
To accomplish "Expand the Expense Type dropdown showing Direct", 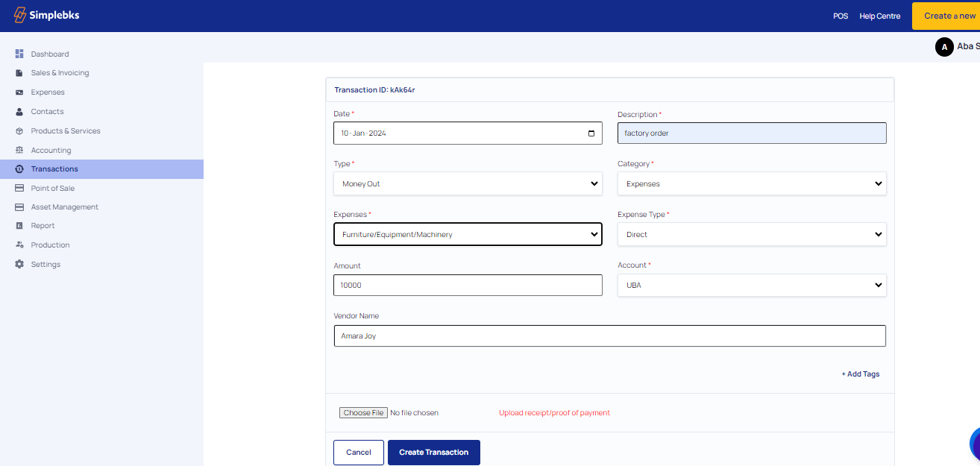I will (x=752, y=234).
